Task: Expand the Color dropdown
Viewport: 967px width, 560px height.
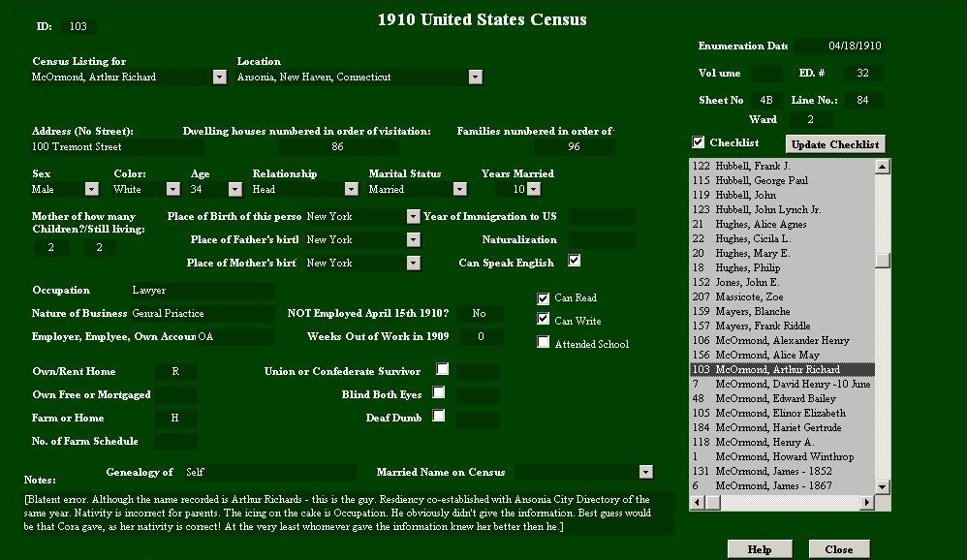Action: pos(172,189)
